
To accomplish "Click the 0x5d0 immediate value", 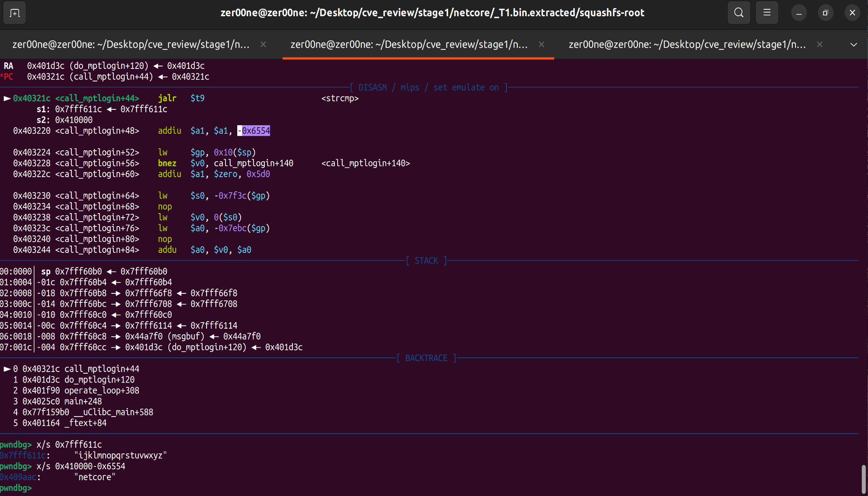I will tap(258, 174).
